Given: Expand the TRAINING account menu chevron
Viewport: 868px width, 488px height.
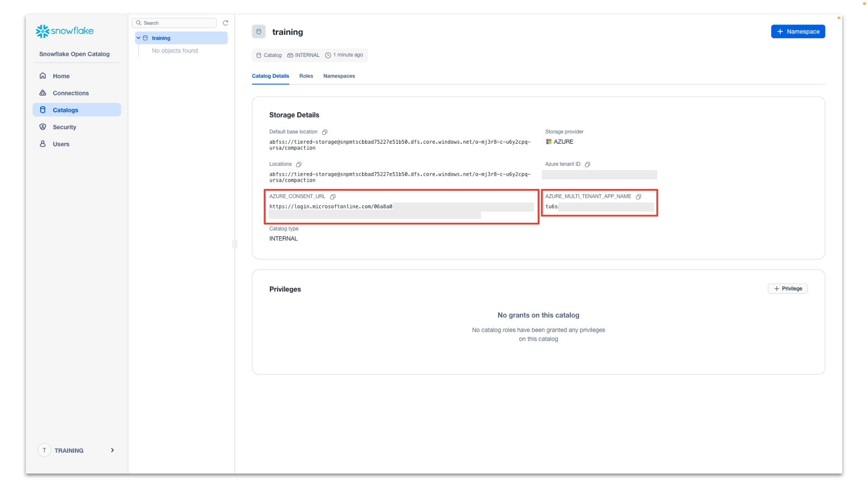Looking at the screenshot, I should 112,450.
